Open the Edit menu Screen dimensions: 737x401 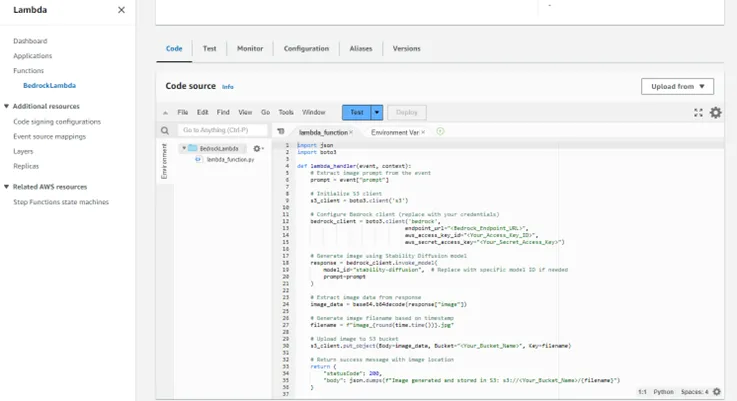click(x=203, y=112)
